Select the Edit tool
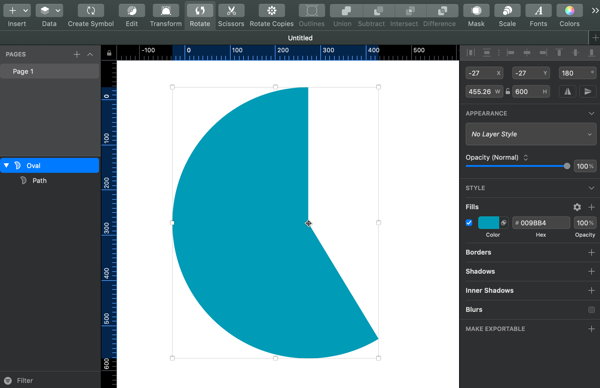The height and width of the screenshot is (388, 600). [132, 11]
